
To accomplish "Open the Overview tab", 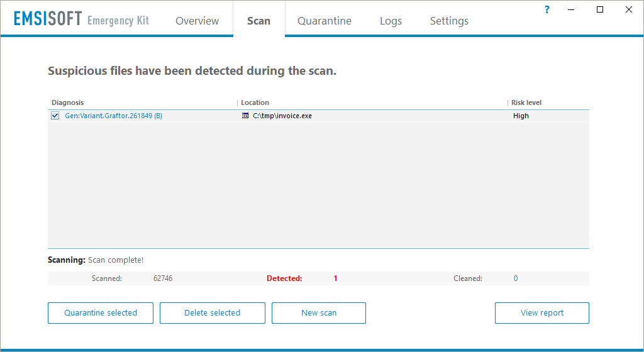I will (x=197, y=21).
